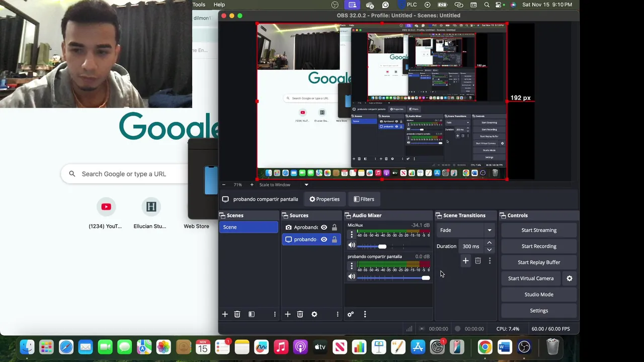644x362 pixels.
Task: Open scene filters icon in the Scenes panel
Action: point(252,314)
